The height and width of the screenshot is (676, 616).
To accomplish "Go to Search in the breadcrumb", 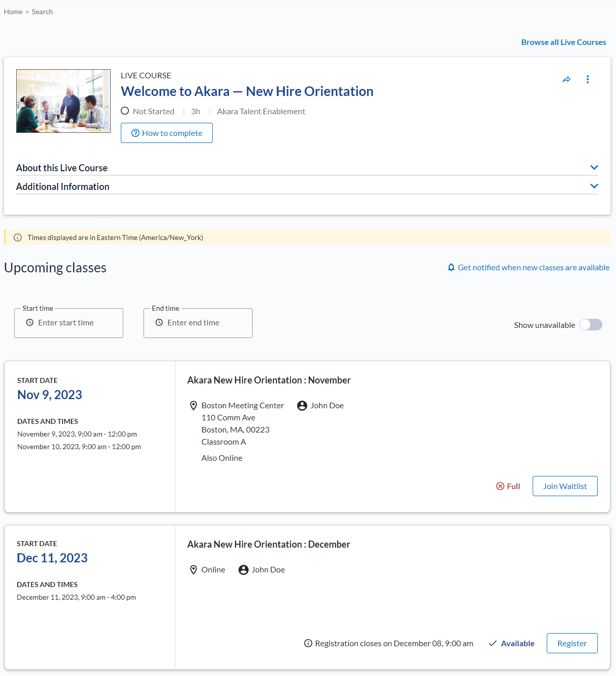I will pyautogui.click(x=42, y=12).
